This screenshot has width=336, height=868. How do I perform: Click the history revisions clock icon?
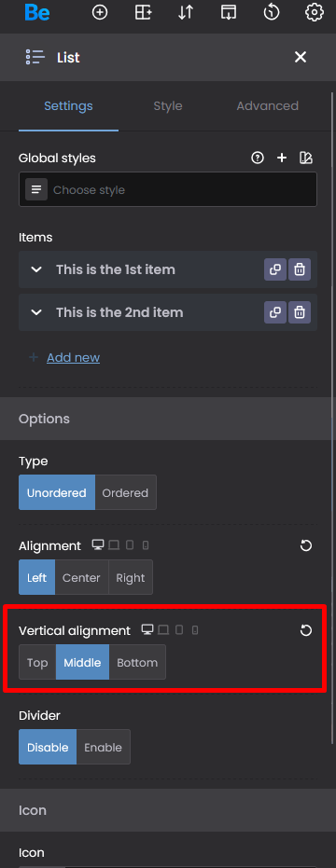point(271,12)
